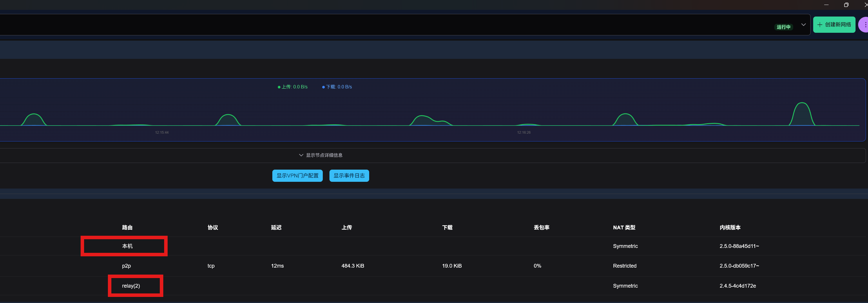Select the relay(2) route cell
Screen dimensions: 868x303
[x=131, y=286]
